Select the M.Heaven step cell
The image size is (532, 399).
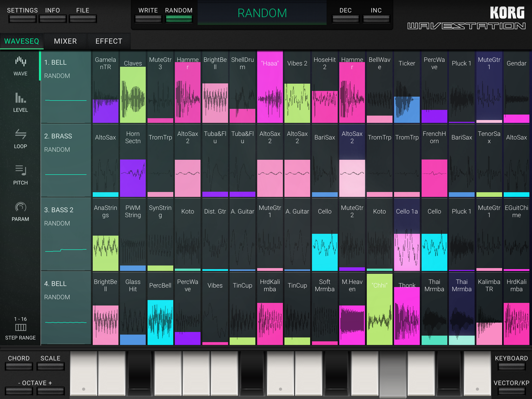click(352, 308)
